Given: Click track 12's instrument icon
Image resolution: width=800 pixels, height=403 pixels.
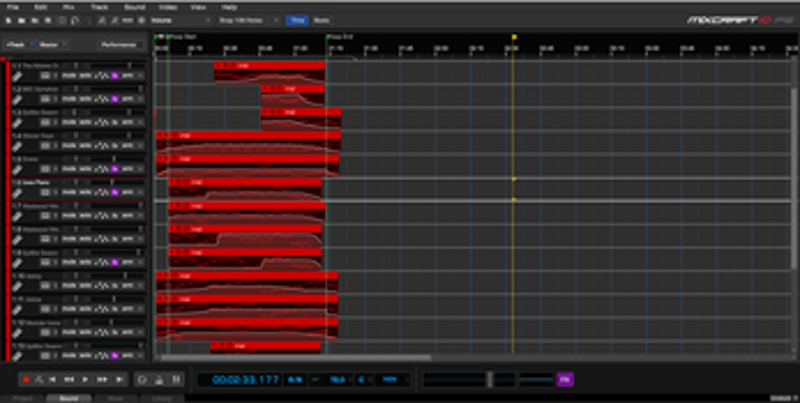Looking at the screenshot, I should click(x=17, y=333).
